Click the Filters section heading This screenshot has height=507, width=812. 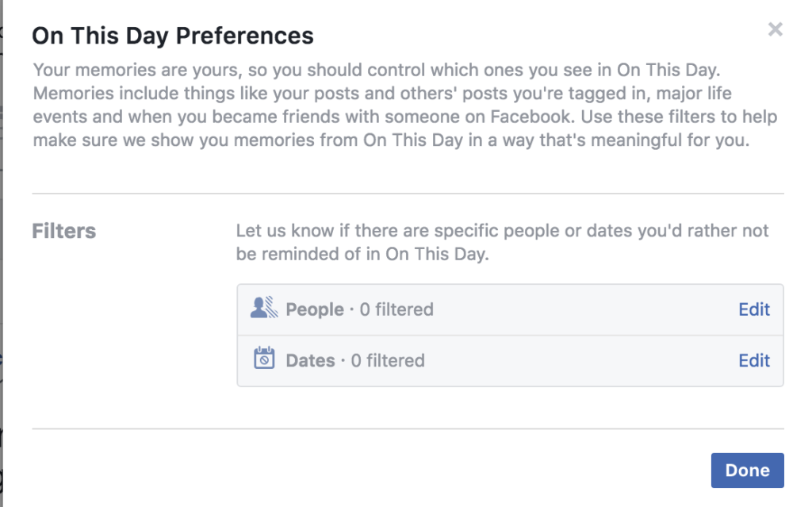(63, 231)
